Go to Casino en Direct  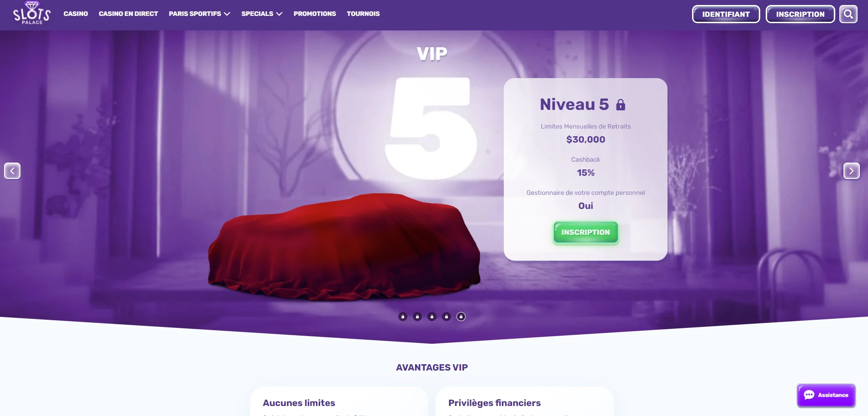128,14
